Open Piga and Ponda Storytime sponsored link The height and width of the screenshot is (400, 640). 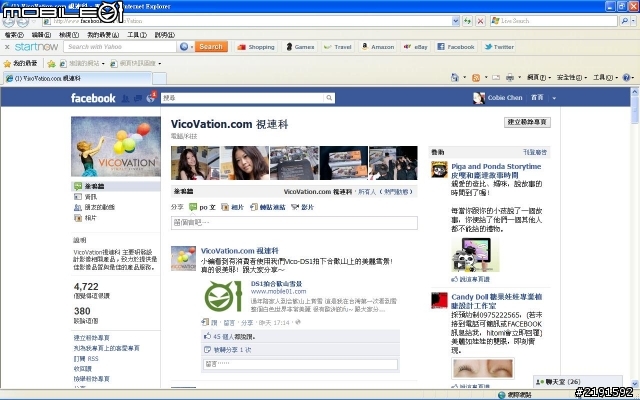click(x=496, y=171)
